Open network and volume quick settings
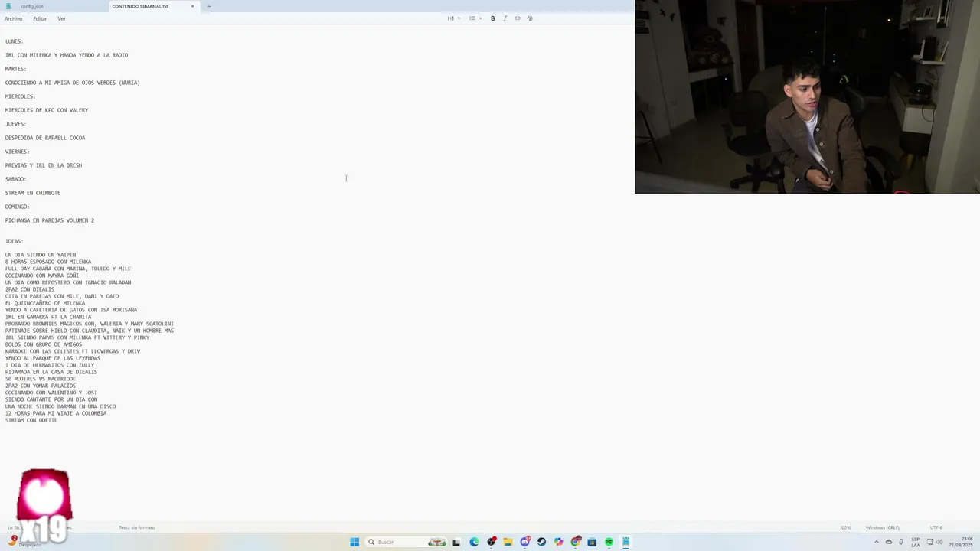 935,542
